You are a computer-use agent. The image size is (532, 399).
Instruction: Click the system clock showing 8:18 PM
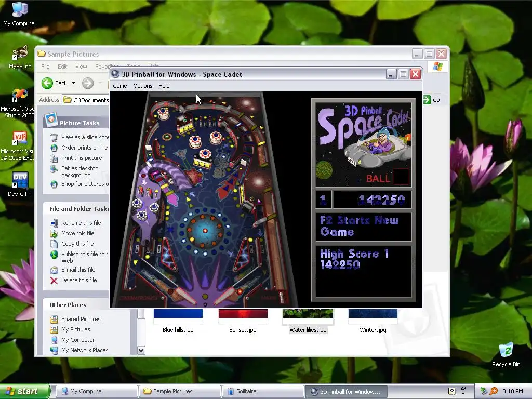[x=513, y=391]
